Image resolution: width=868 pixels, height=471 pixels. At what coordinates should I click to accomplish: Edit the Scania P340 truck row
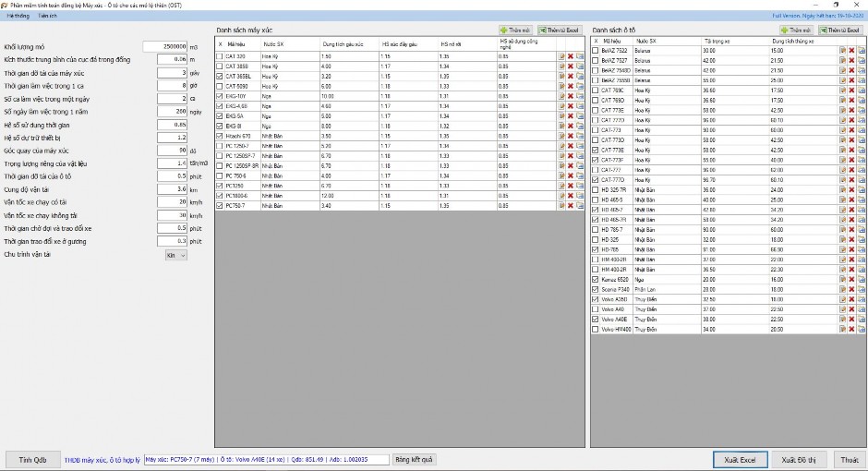point(842,289)
